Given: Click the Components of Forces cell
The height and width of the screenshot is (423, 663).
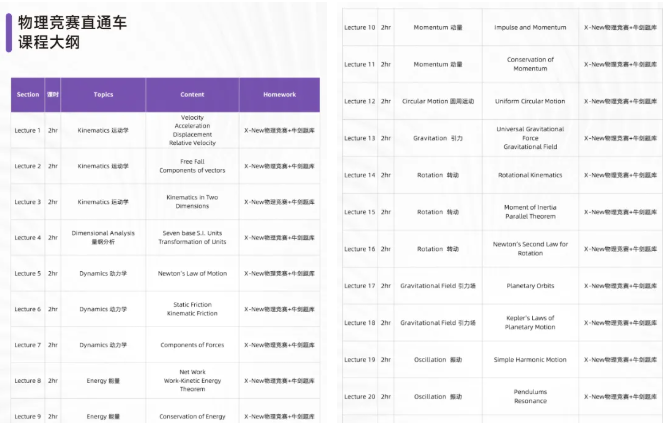Looking at the screenshot, I should pyautogui.click(x=192, y=345).
